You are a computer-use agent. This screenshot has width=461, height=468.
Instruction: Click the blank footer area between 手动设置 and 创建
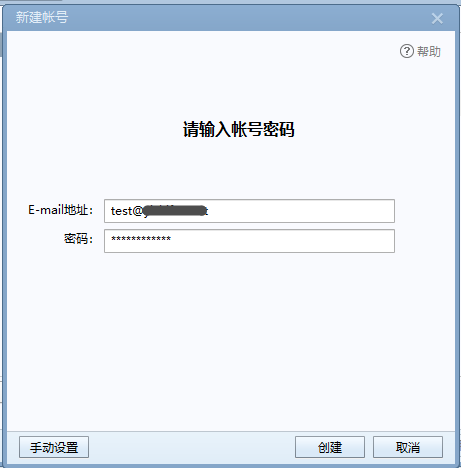click(x=192, y=447)
